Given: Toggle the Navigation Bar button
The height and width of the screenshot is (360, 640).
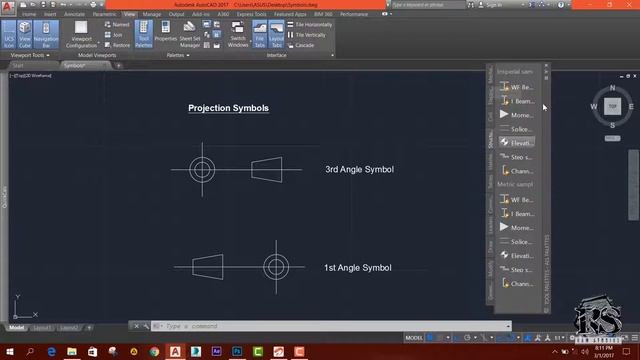Looking at the screenshot, I should point(46,34).
